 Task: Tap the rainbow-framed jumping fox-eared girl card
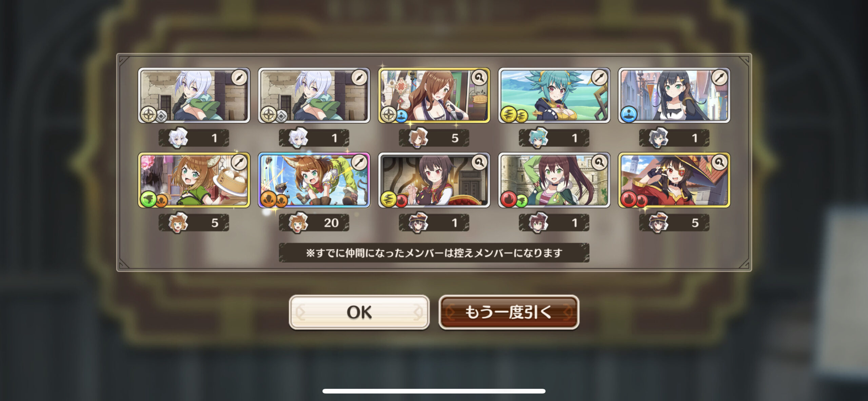point(314,180)
